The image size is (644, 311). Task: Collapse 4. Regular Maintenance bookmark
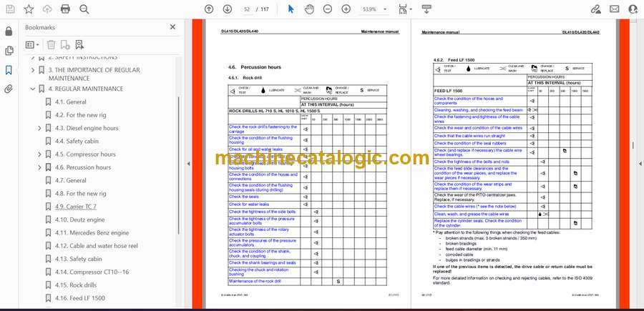(x=33, y=89)
